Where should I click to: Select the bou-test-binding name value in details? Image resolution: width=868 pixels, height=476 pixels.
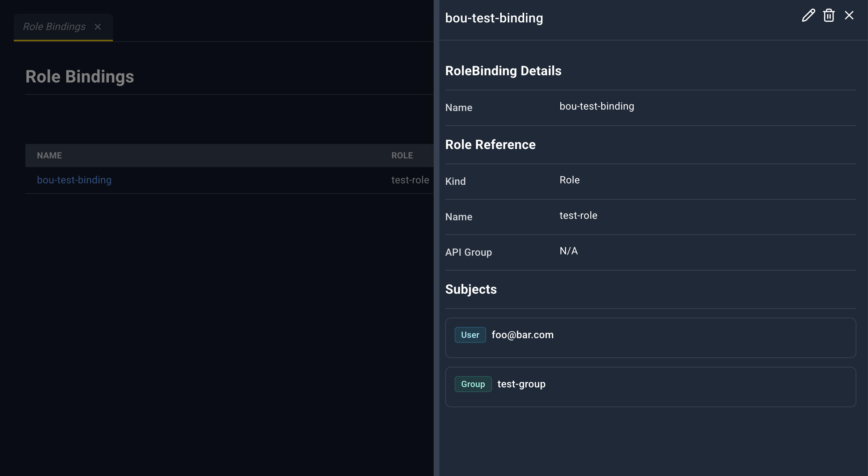click(x=597, y=106)
